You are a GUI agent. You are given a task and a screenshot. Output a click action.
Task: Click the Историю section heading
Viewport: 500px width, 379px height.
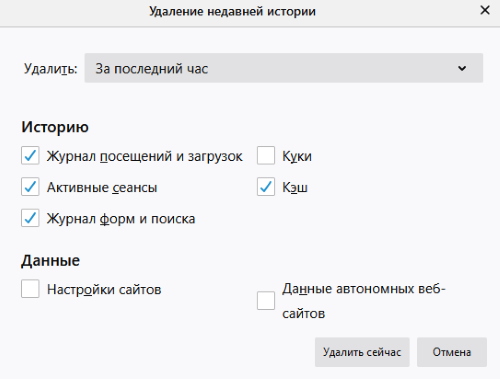[x=55, y=127]
